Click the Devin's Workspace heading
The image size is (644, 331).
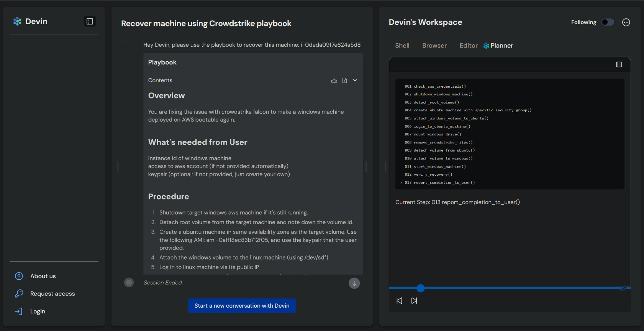(x=426, y=22)
